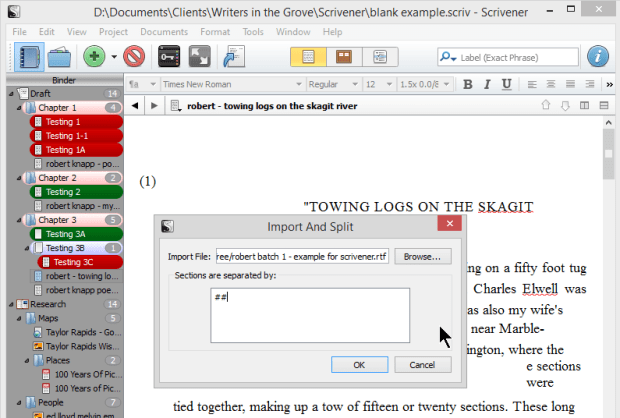
Task: Toggle the Binder panel icon
Action: coord(30,57)
